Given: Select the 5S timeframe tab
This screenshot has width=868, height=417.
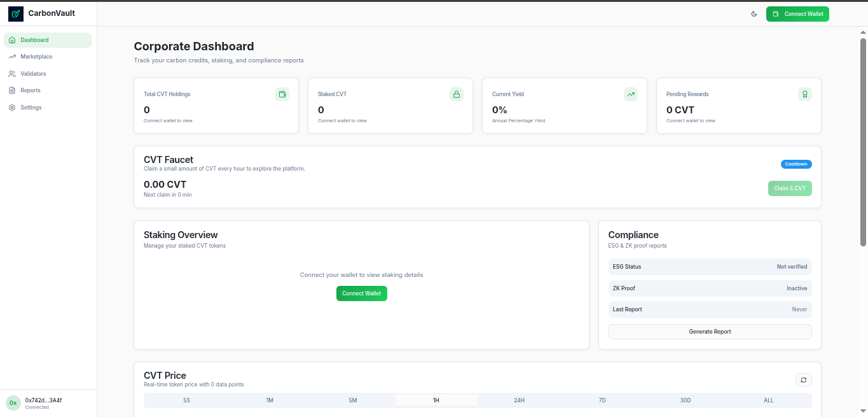Looking at the screenshot, I should click(x=186, y=400).
